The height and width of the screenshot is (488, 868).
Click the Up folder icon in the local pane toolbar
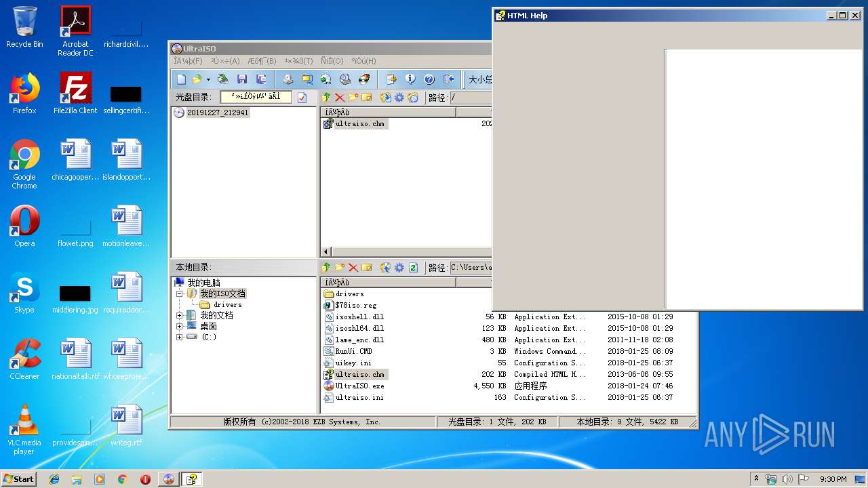click(326, 268)
